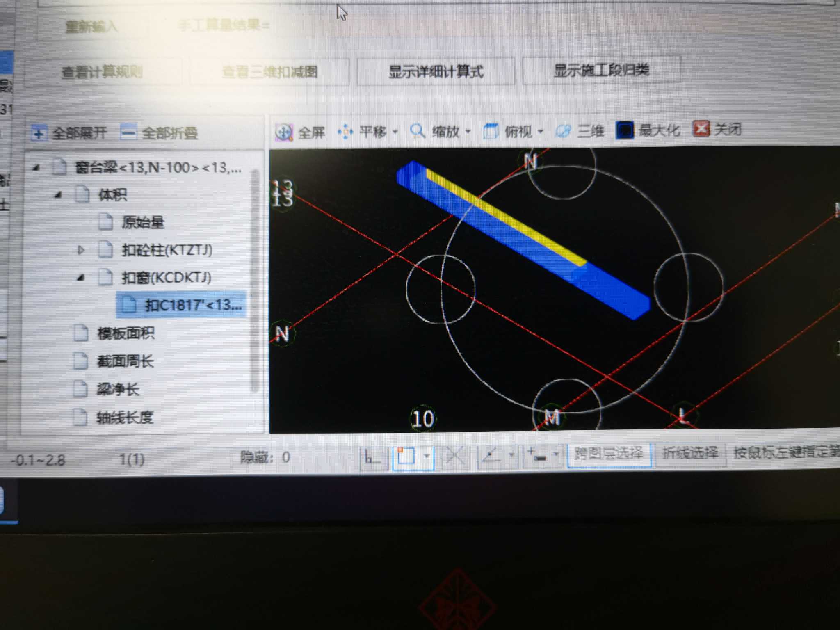
Task: Select 模板面积 in the tree
Action: tap(126, 333)
